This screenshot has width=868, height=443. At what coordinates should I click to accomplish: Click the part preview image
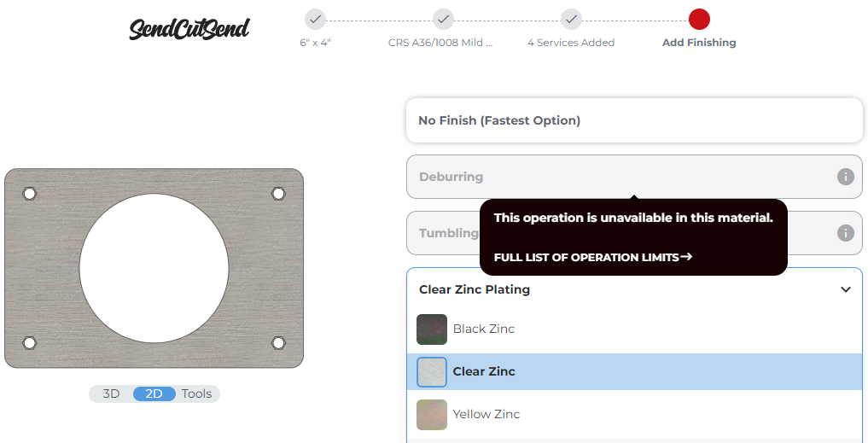coord(154,268)
